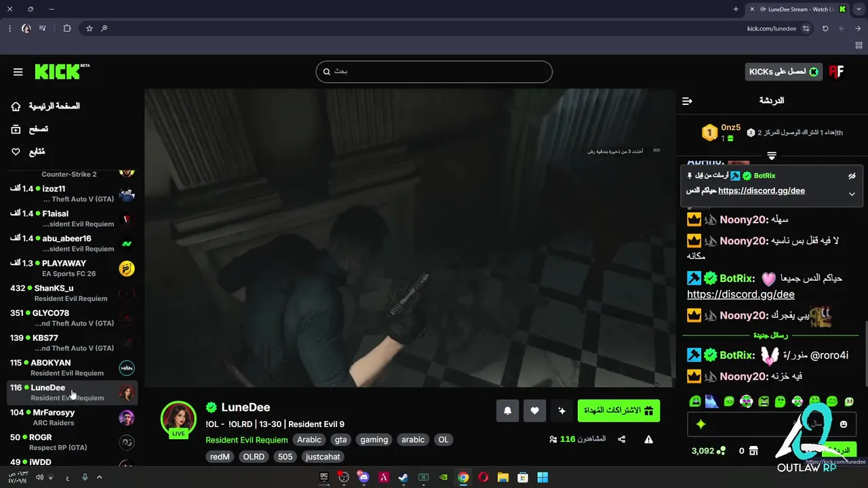Screen dimensions: 868x488
Task: Click the kick.com/lunedee address bar
Action: click(772, 28)
